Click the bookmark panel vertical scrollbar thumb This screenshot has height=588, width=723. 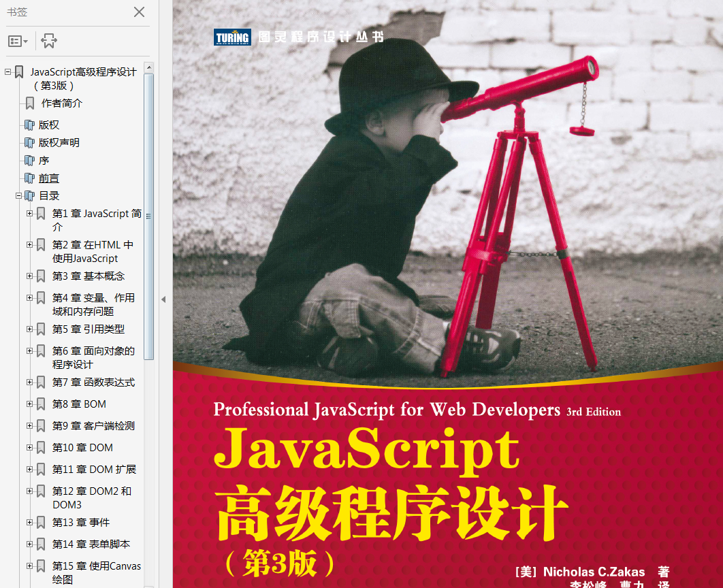pyautogui.click(x=149, y=216)
